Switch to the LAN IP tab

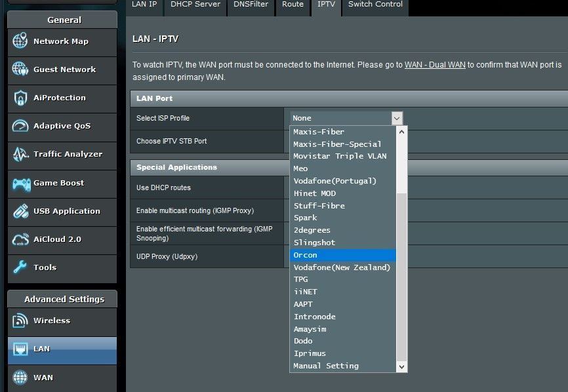tap(144, 4)
